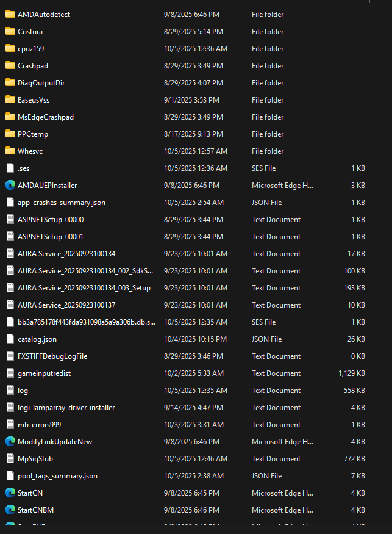Click the 10/5/2025 2:54 AM date cell
Screen dimensions: 392x534
(194, 202)
